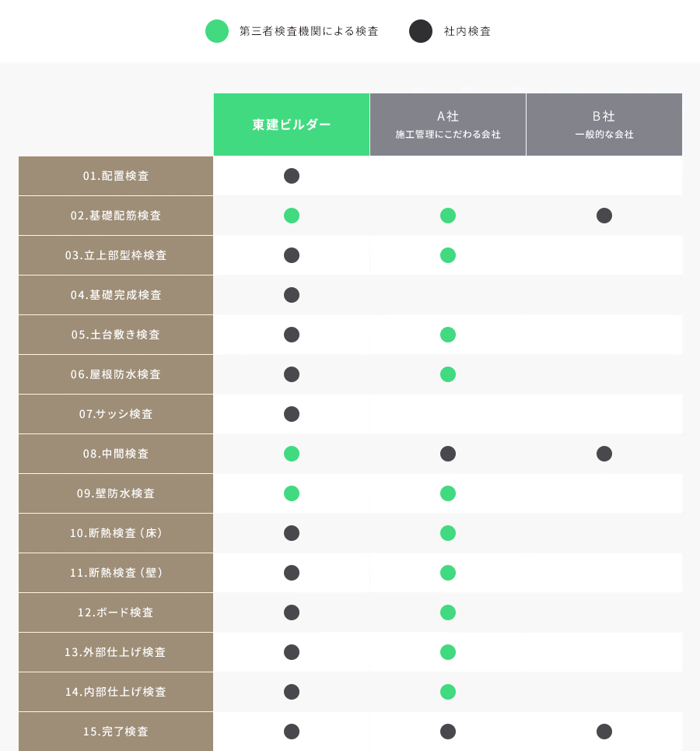The width and height of the screenshot is (700, 751).
Task: Select the 東建ビルダー column header
Action: (x=292, y=125)
